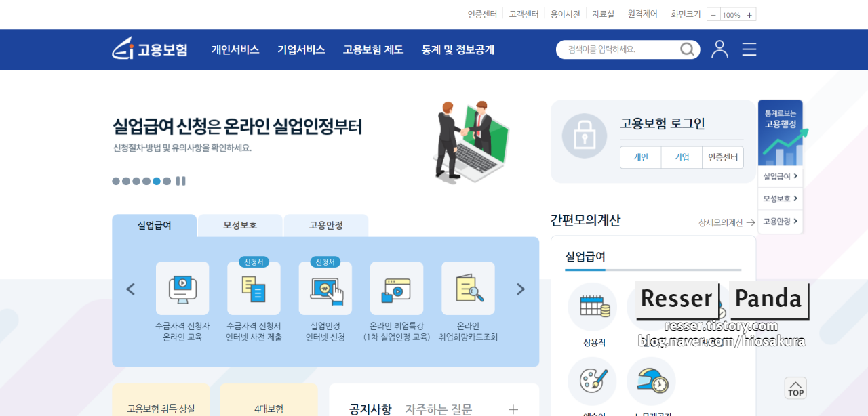Switch to the 모성보호 tab
868x416 pixels.
[x=240, y=226]
